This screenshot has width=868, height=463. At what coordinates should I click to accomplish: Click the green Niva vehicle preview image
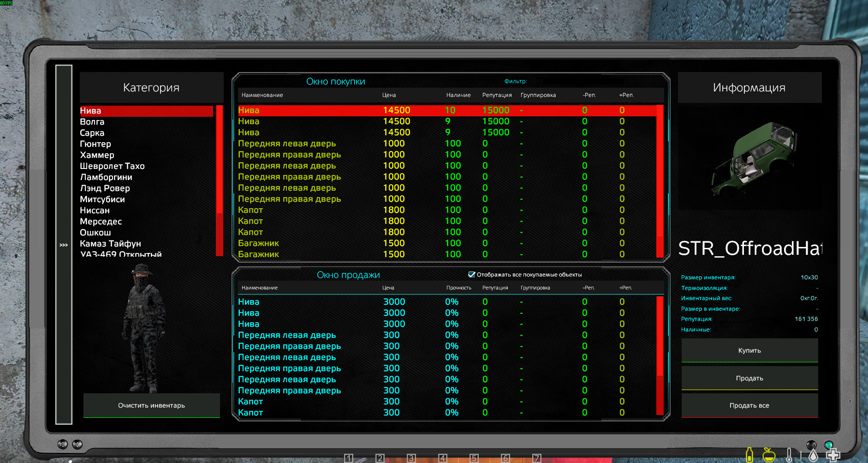[x=752, y=159]
